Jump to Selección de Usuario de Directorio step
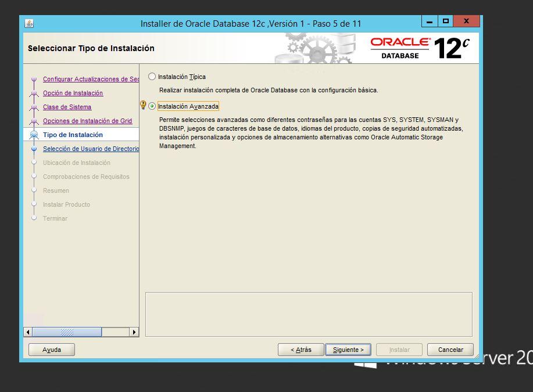This screenshot has width=533, height=392. pyautogui.click(x=91, y=149)
